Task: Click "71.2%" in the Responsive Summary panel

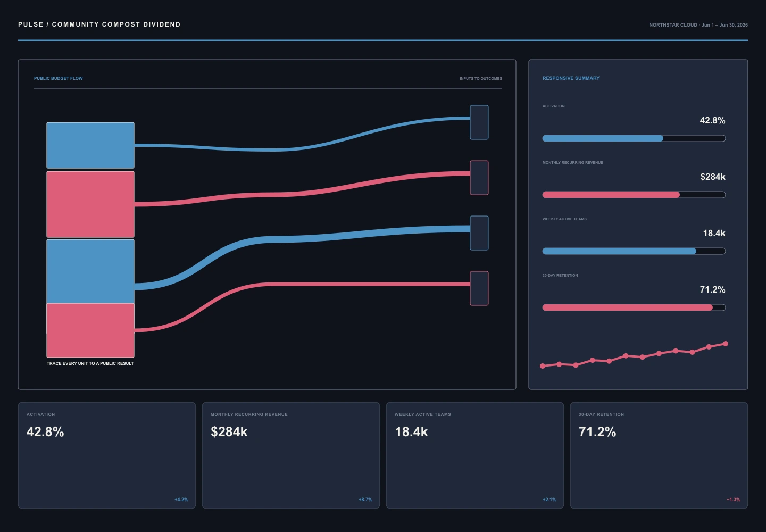Action: [x=712, y=290]
